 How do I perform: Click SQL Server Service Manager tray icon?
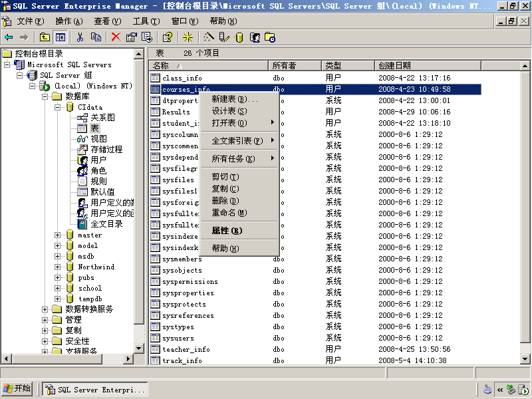[x=523, y=390]
